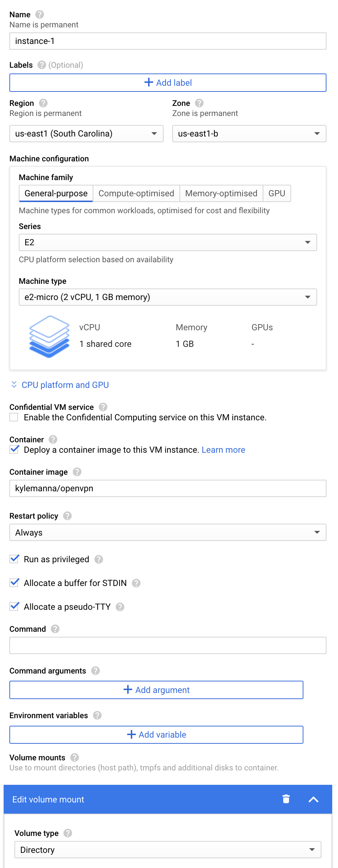Viewport: 338px width, 868px height.
Task: Delete the volume mount with trash icon
Action: pos(286,799)
